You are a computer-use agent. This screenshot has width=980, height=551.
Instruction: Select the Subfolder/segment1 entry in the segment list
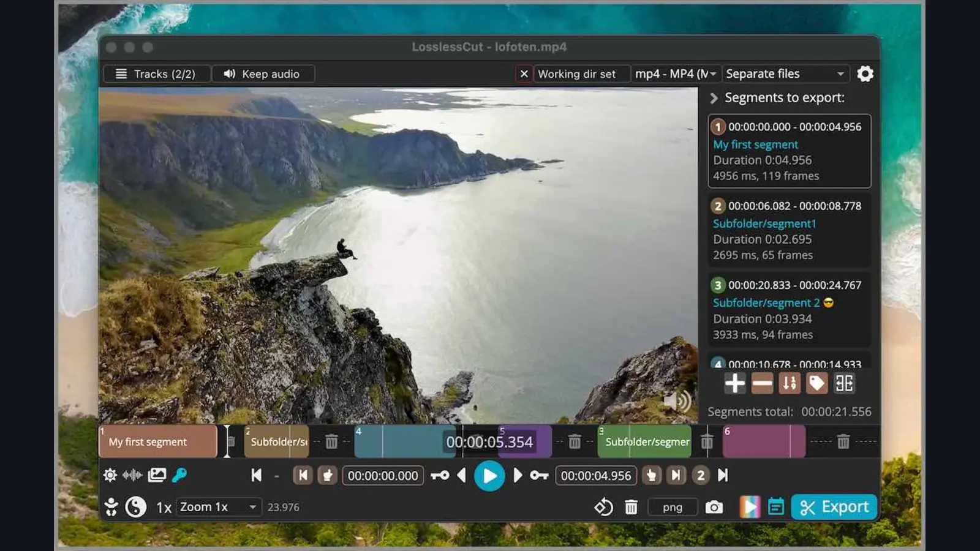(x=790, y=230)
